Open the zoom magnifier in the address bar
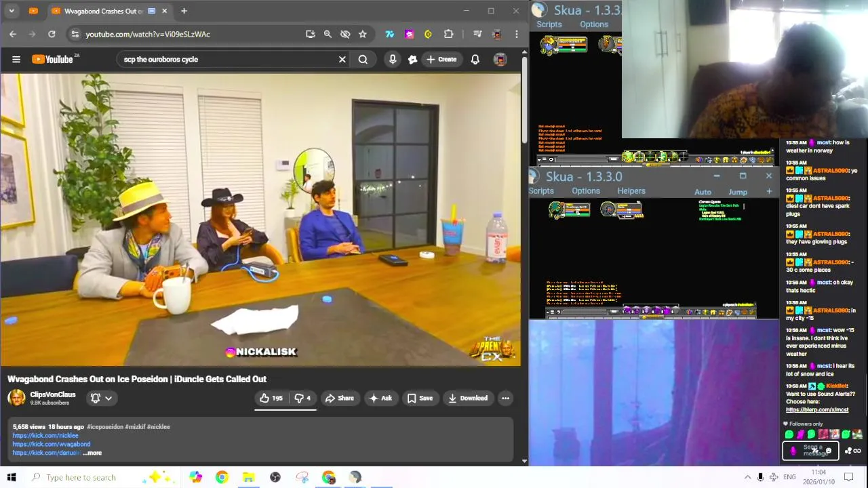The width and height of the screenshot is (868, 488). (328, 34)
